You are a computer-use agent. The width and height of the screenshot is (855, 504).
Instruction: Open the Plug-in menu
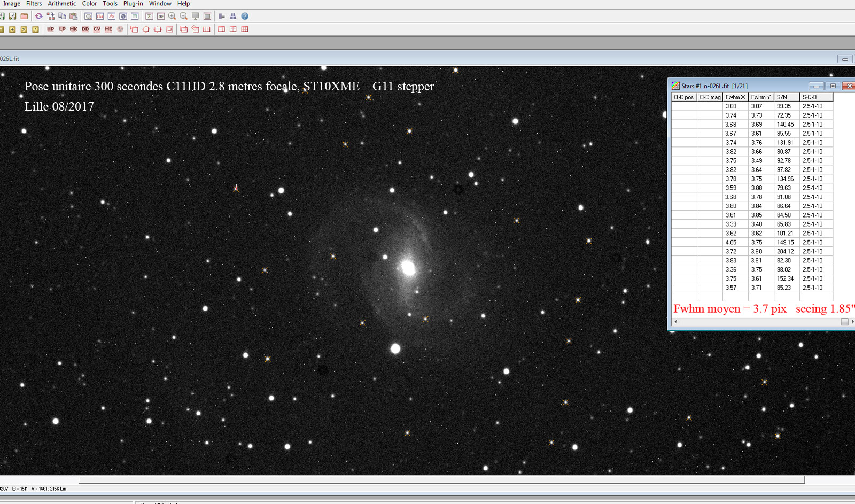(133, 4)
